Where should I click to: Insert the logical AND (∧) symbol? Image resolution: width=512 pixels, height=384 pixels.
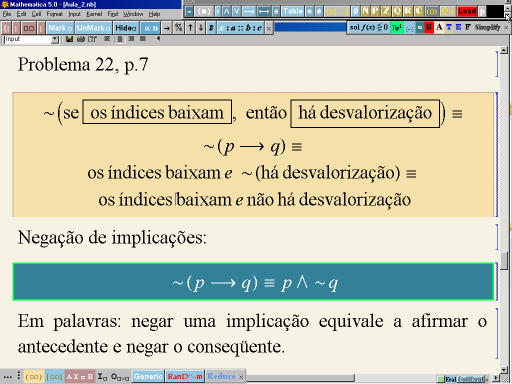[x=227, y=11]
